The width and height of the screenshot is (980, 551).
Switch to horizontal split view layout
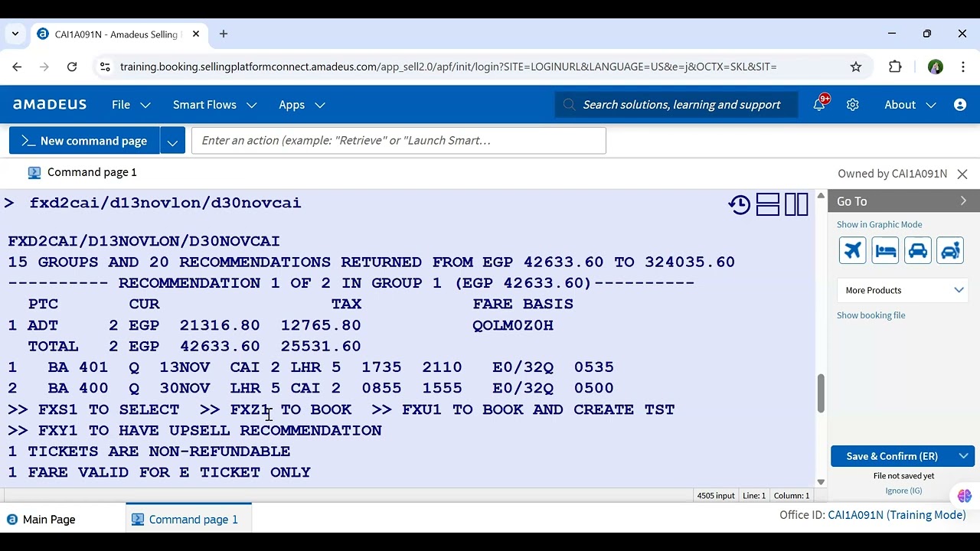point(767,204)
